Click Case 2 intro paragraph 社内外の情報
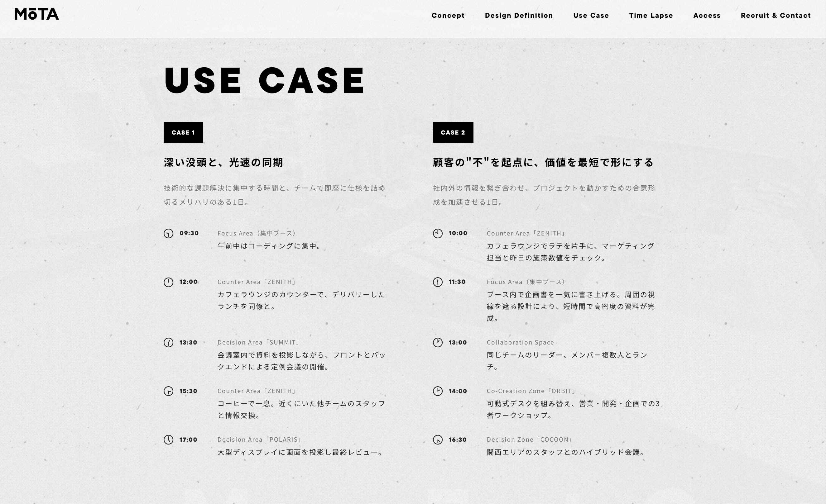This screenshot has height=504, width=826. pos(544,195)
